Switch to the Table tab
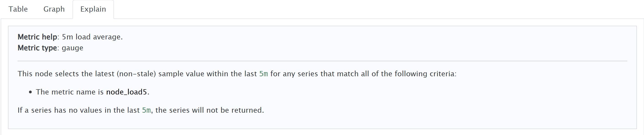Screen dimensions: 644x135 18,9
